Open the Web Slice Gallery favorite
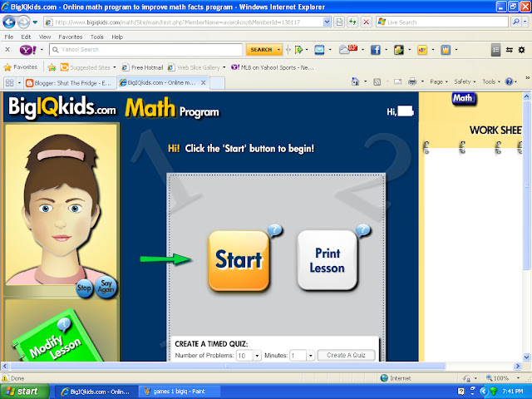The image size is (532, 399). tap(197, 67)
